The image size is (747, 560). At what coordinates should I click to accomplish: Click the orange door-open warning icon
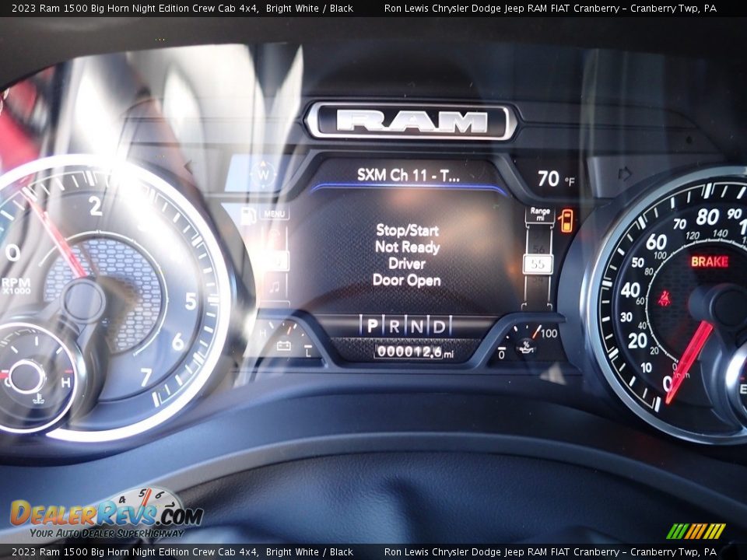566,221
